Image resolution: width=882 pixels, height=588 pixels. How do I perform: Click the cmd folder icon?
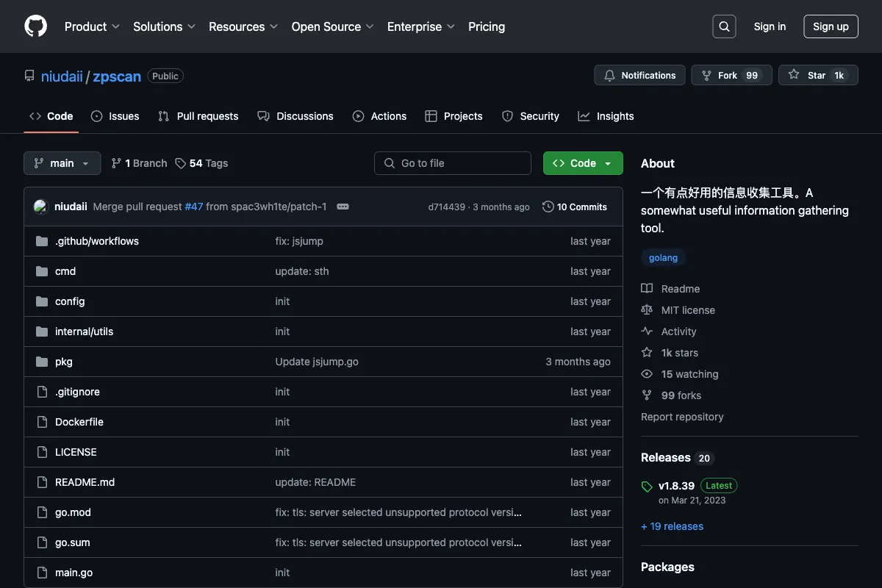pyautogui.click(x=42, y=271)
